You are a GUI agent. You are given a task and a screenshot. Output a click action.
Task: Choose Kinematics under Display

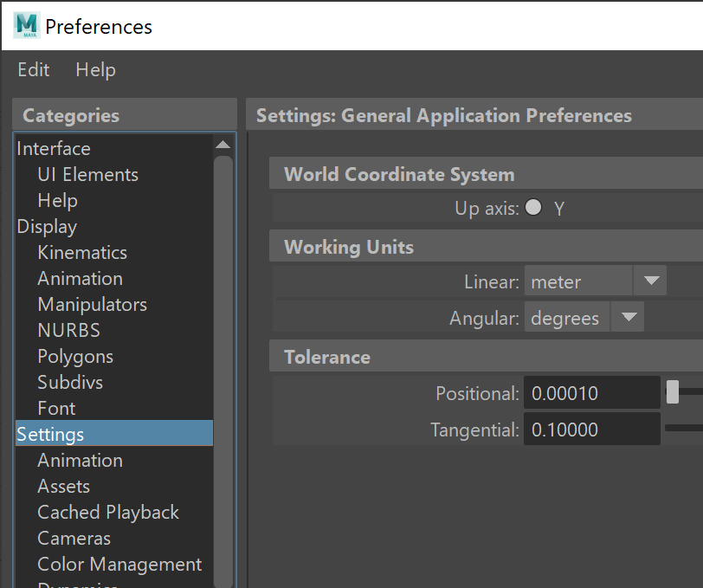[x=82, y=253]
